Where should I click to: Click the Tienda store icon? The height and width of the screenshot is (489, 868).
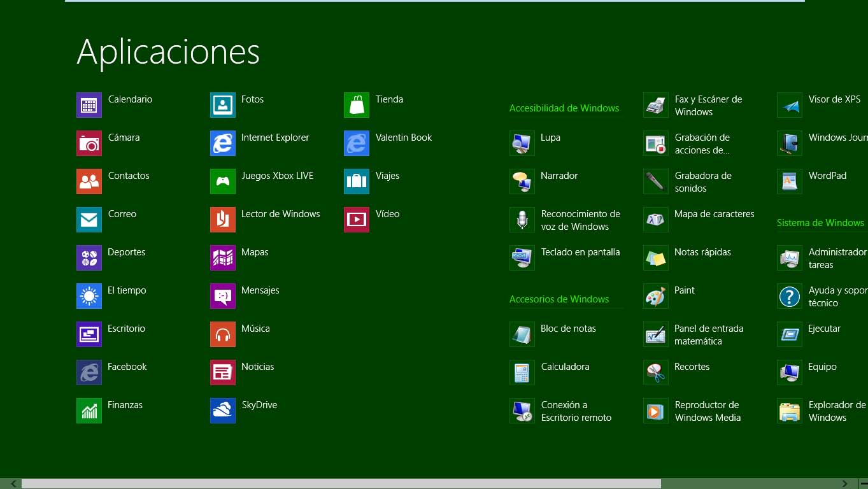point(357,105)
